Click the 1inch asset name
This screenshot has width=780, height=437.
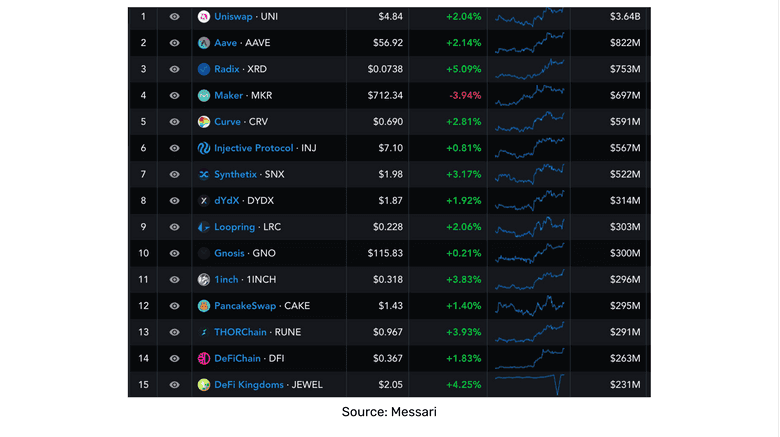pos(227,280)
